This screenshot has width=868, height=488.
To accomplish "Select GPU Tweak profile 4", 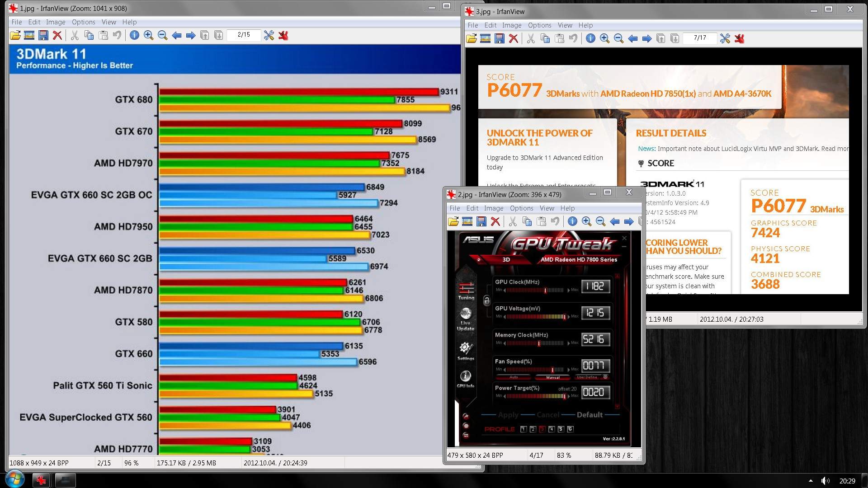I will pos(552,429).
